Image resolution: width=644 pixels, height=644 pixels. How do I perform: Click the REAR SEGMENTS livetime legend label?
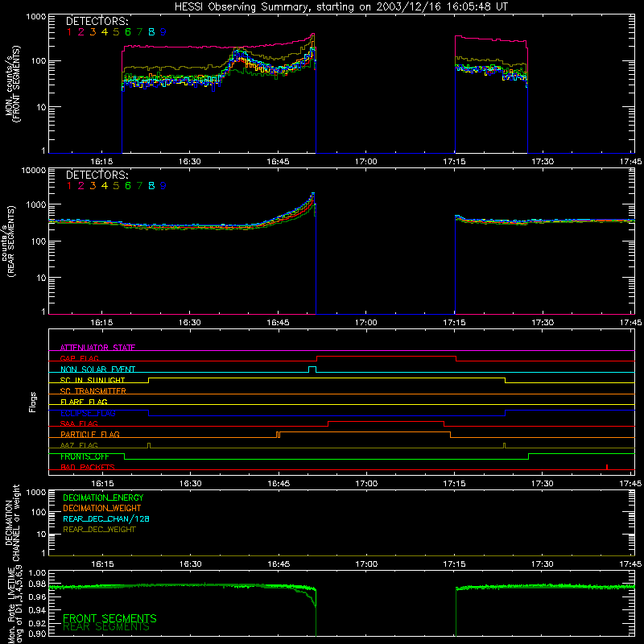pos(106,627)
